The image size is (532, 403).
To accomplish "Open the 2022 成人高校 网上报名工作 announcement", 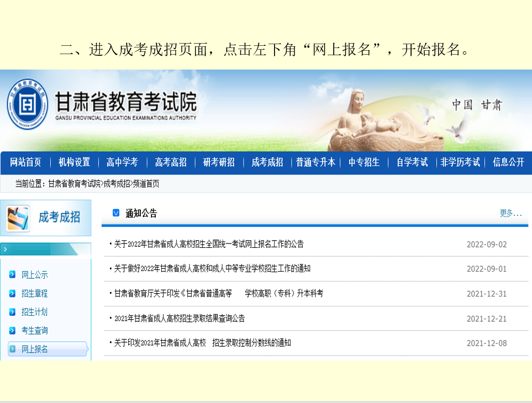I will [x=209, y=244].
